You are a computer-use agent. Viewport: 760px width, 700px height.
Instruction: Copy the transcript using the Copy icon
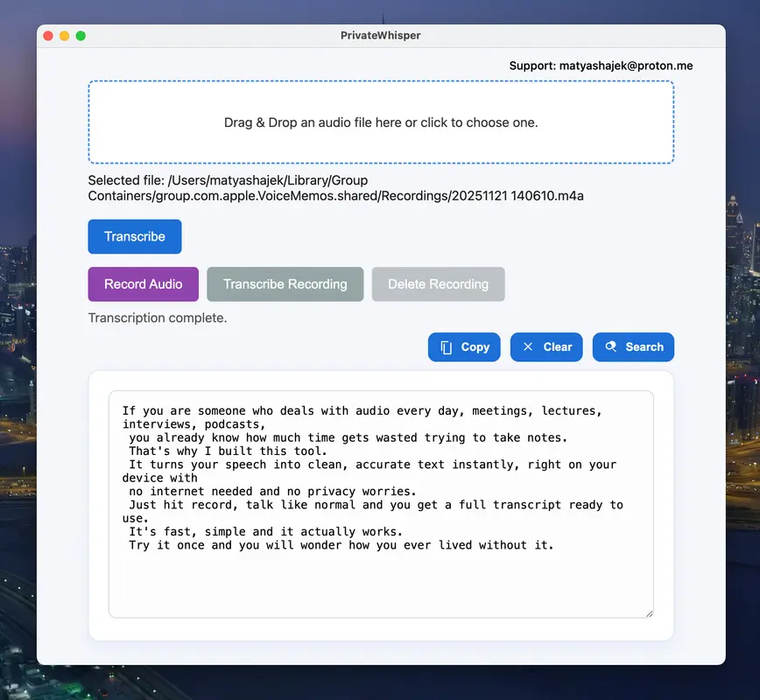click(x=447, y=346)
